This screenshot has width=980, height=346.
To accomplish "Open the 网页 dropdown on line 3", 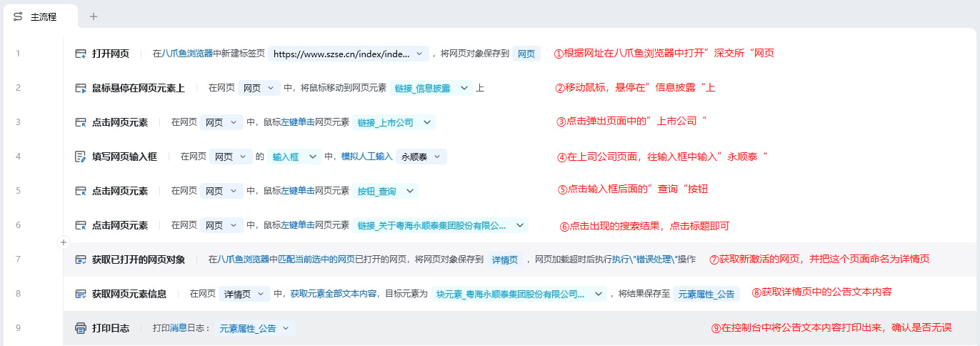I will point(222,122).
